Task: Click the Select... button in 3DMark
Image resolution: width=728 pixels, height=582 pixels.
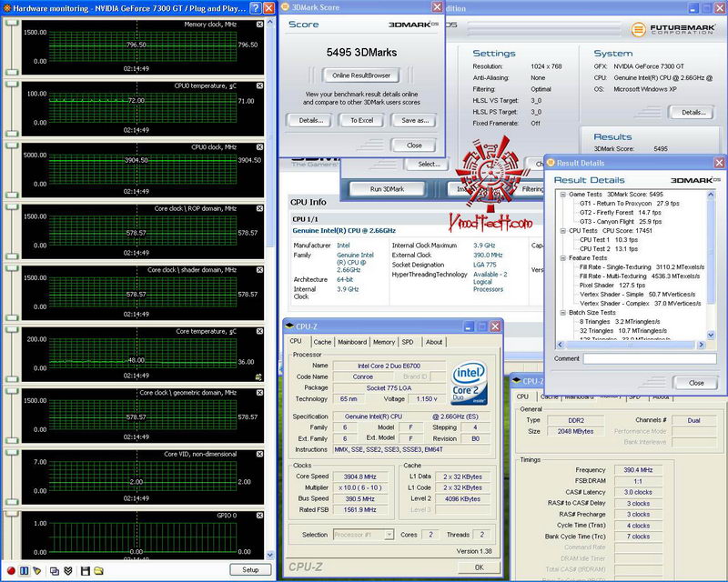Action: (429, 165)
